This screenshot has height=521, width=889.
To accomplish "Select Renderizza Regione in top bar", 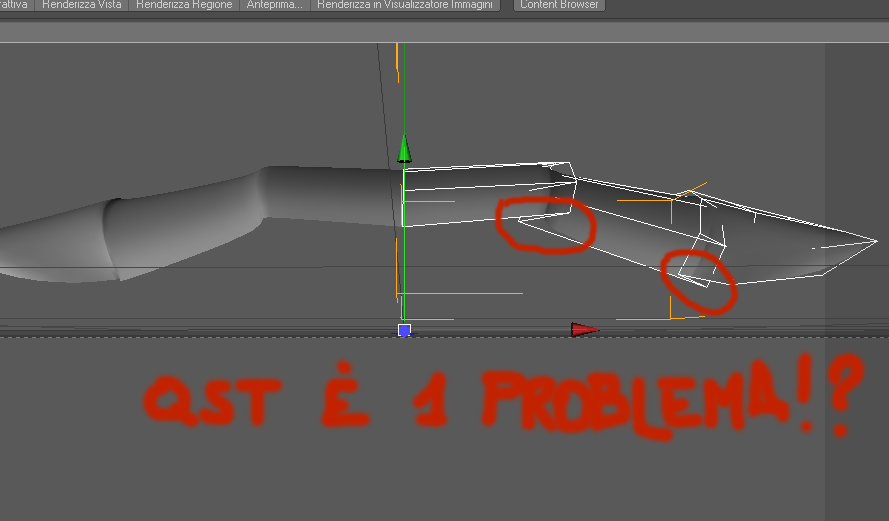I will pos(184,5).
